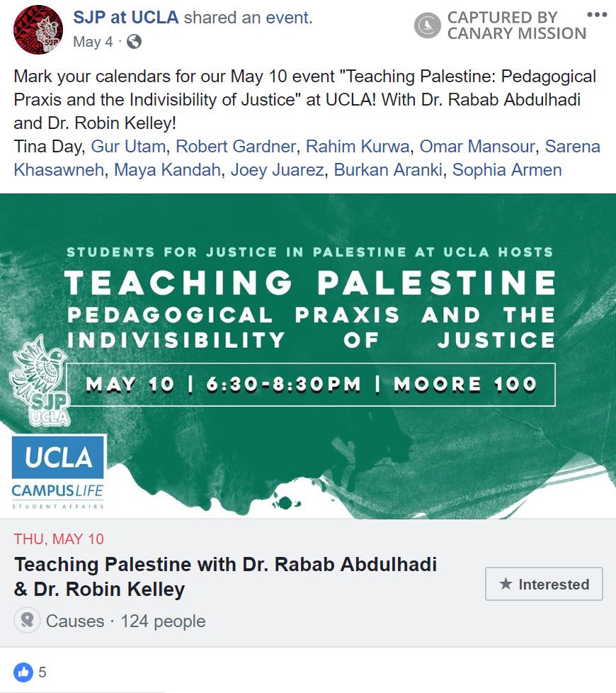The width and height of the screenshot is (616, 693).
Task: Click the May 4 timestamp
Action: 93,41
